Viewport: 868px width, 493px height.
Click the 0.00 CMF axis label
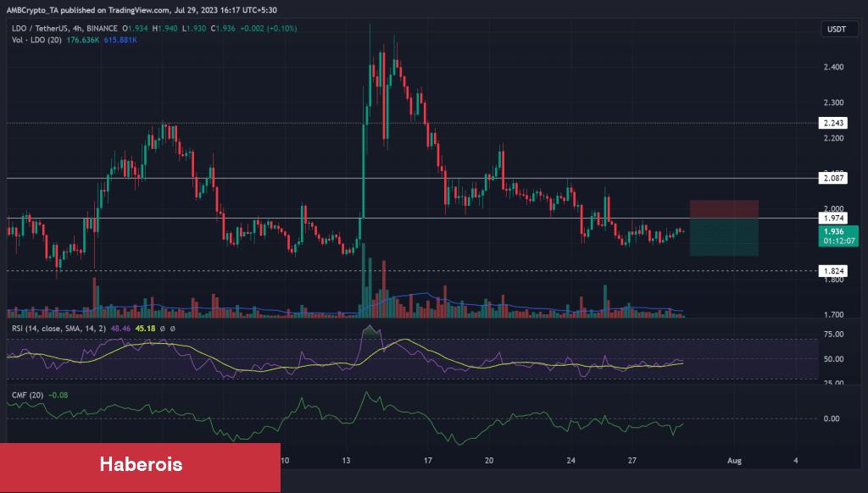click(832, 418)
